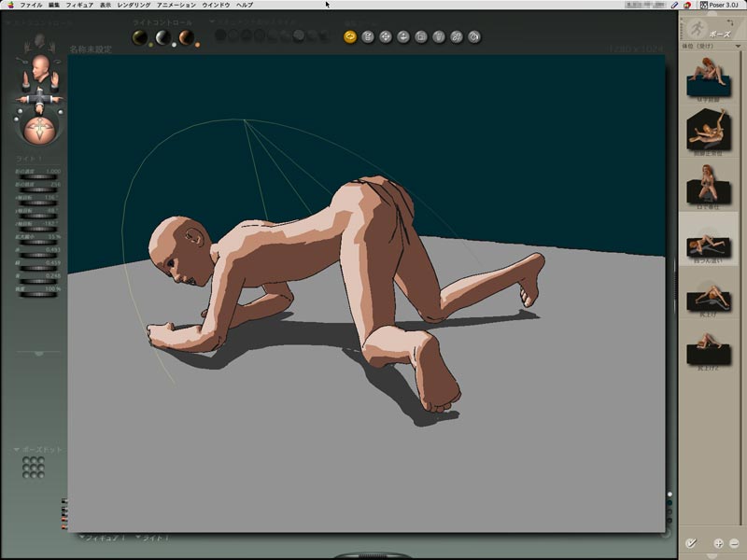Viewport: 747px width, 560px height.
Task: Click the checkmark icon in library panel
Action: tap(691, 542)
